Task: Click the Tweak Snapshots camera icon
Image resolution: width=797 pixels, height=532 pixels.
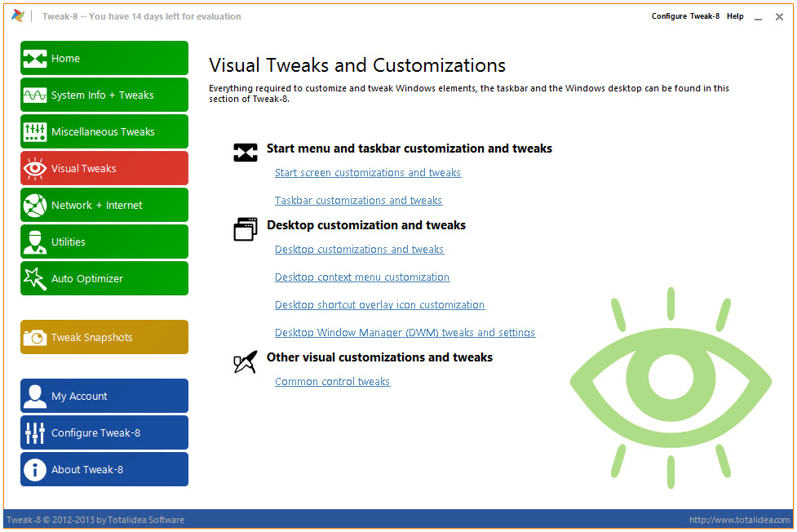Action: coord(34,337)
